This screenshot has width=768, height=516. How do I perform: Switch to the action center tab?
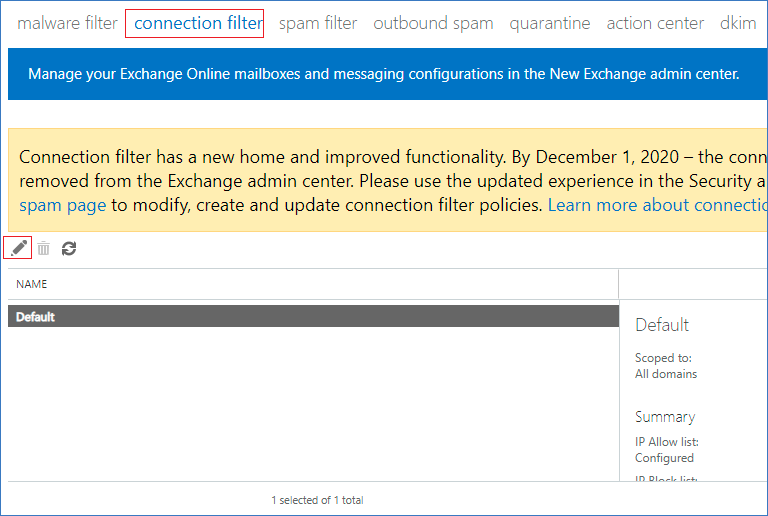coord(655,23)
